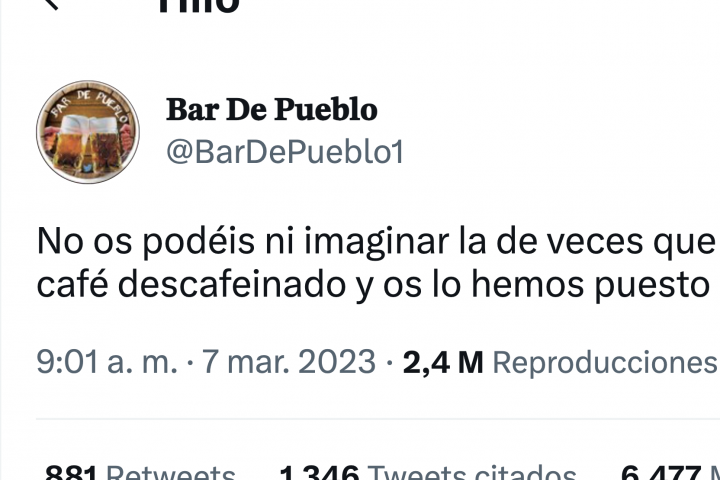This screenshot has height=480, width=720.
Task: Open the 9:01 a. m. timestamp
Action: pos(107,361)
